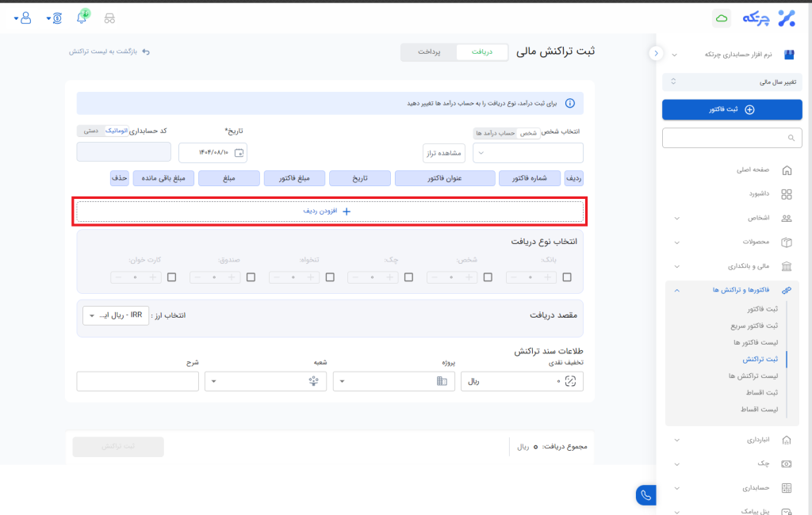The width and height of the screenshot is (812, 515).
Task: Click the phone support icon
Action: click(645, 495)
